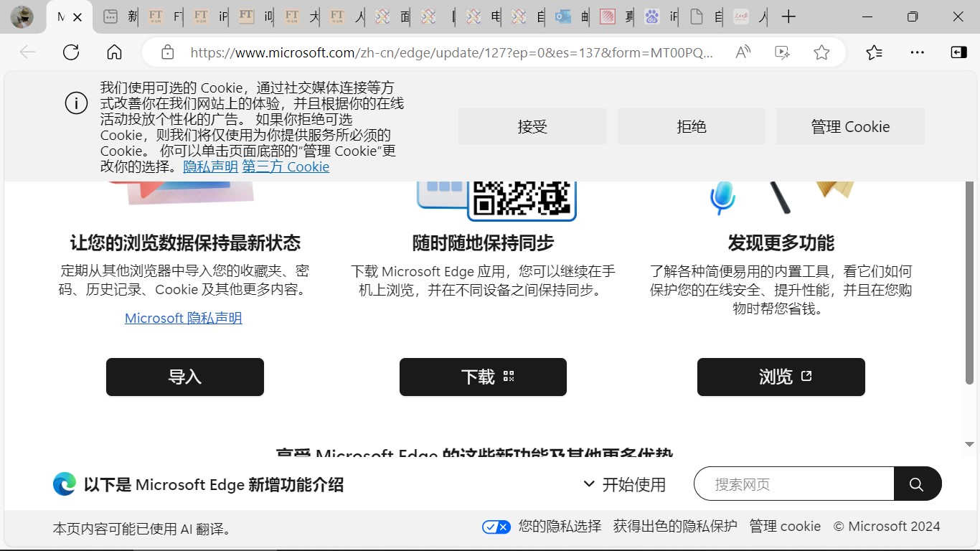The width and height of the screenshot is (980, 551).
Task: Accept cookies with 接受 button
Action: click(x=532, y=126)
